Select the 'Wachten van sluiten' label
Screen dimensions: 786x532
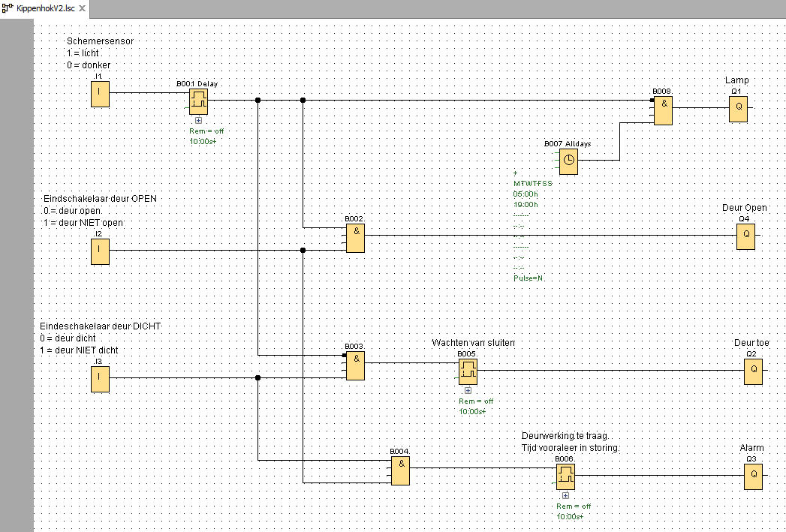(473, 343)
